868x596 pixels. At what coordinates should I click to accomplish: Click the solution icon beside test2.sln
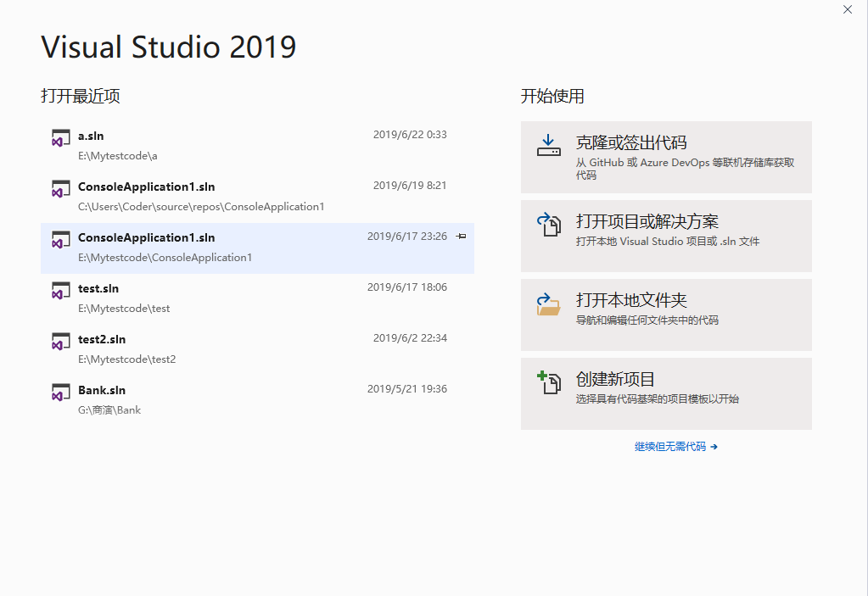[61, 342]
